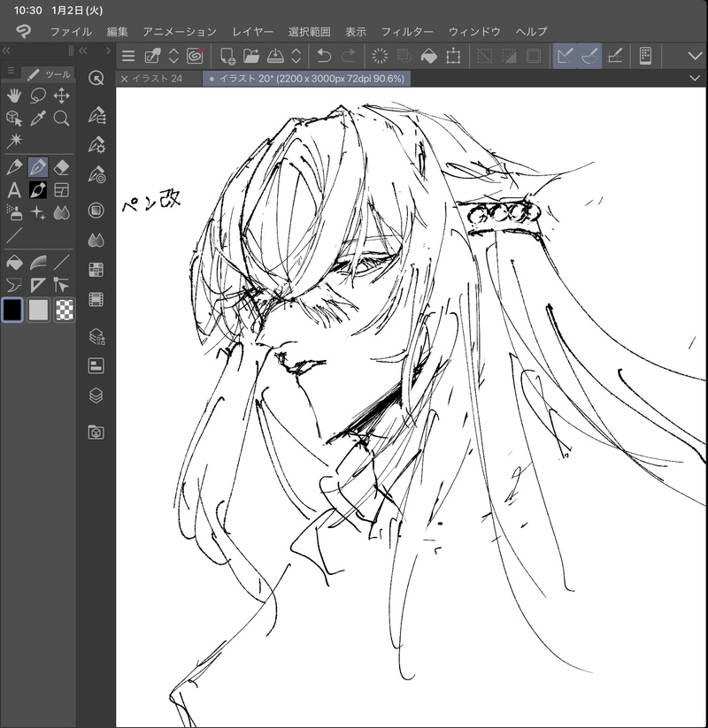Image resolution: width=708 pixels, height=728 pixels.
Task: Toggle Invert selected area icon
Action: point(509,56)
